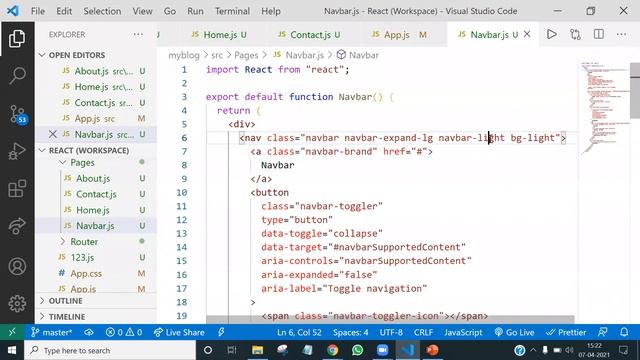
Task: Open the Terminal menu
Action: [232, 11]
